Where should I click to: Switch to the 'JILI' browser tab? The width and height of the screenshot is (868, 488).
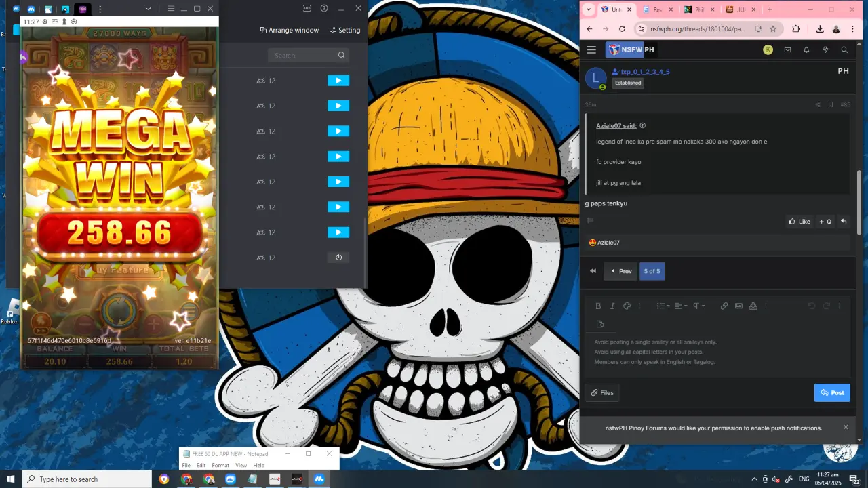click(738, 9)
